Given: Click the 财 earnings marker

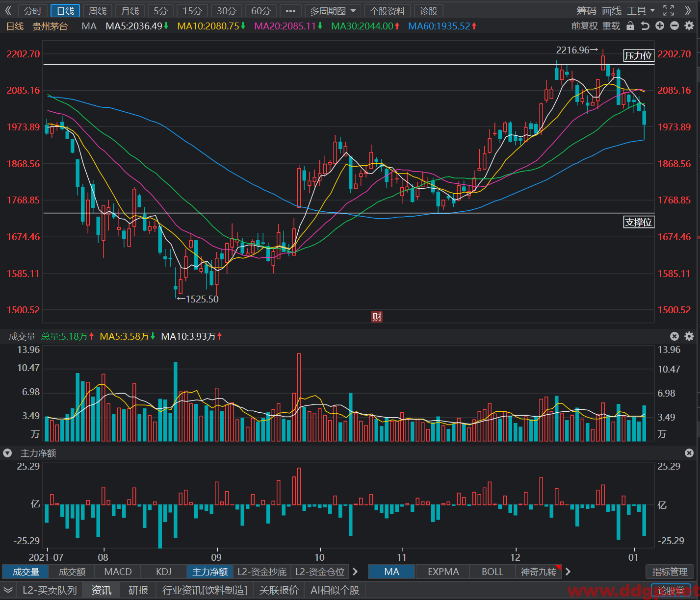Looking at the screenshot, I should (x=377, y=317).
